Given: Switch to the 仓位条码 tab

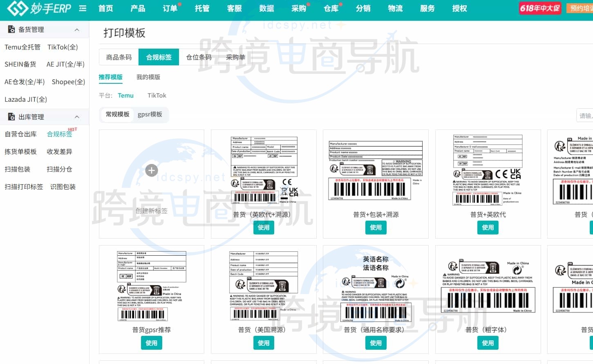Looking at the screenshot, I should pos(199,57).
